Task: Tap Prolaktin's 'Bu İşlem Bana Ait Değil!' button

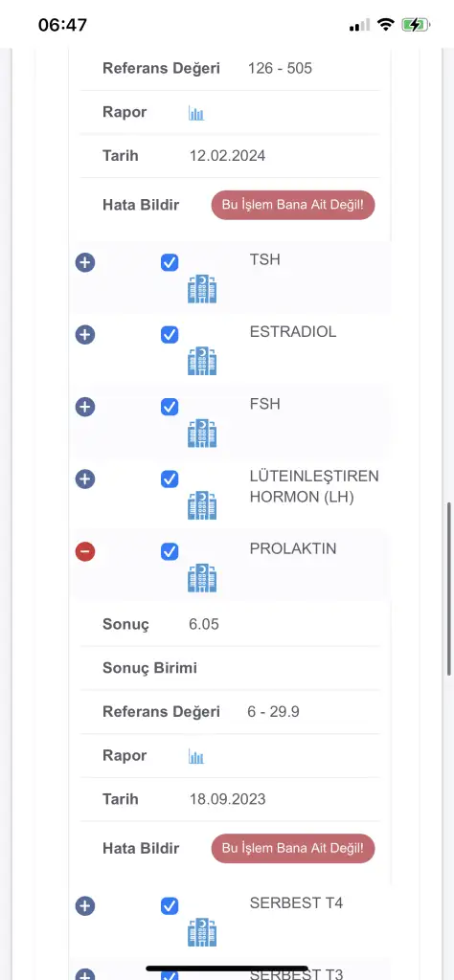Action: tap(293, 848)
